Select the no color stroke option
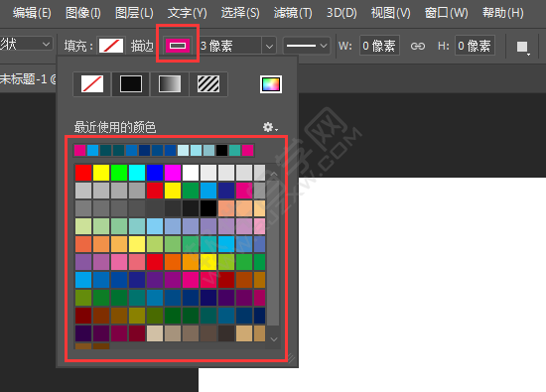Screen dimensions: 546x392 tap(92, 84)
